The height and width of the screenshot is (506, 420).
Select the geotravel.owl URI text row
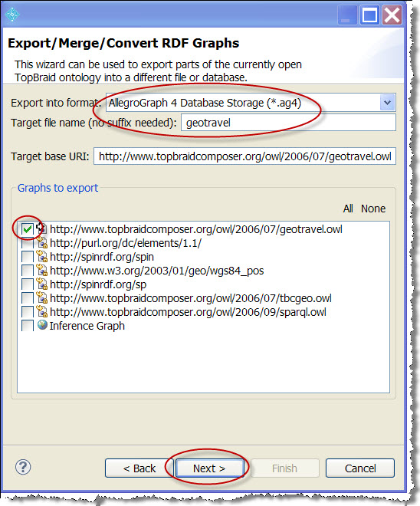pyautogui.click(x=195, y=229)
